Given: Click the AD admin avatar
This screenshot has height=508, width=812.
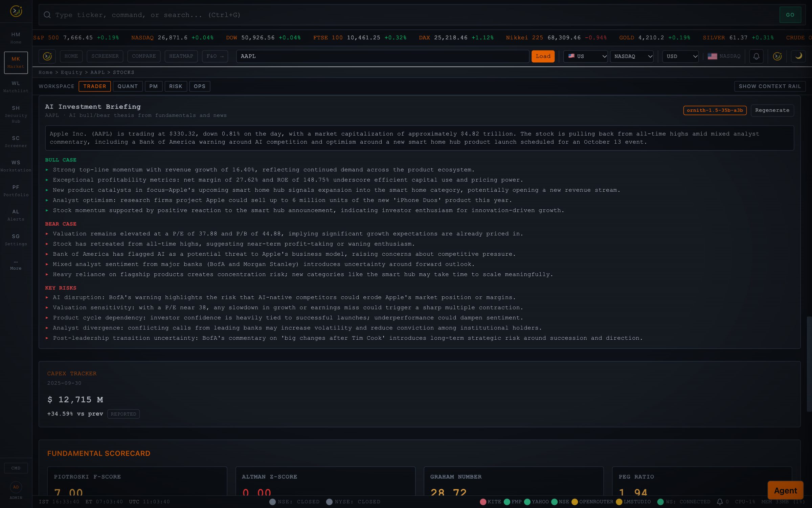Looking at the screenshot, I should point(16,487).
